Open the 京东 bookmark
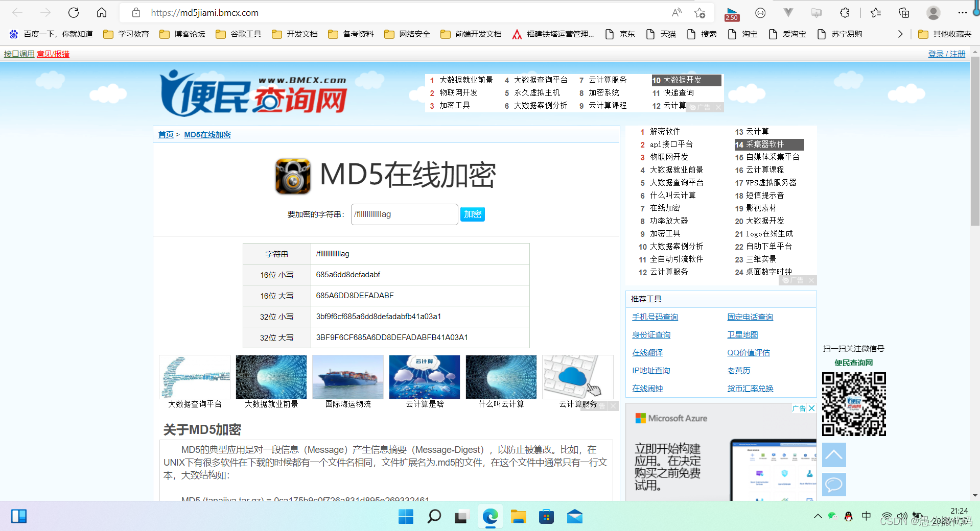The width and height of the screenshot is (980, 531). click(620, 34)
